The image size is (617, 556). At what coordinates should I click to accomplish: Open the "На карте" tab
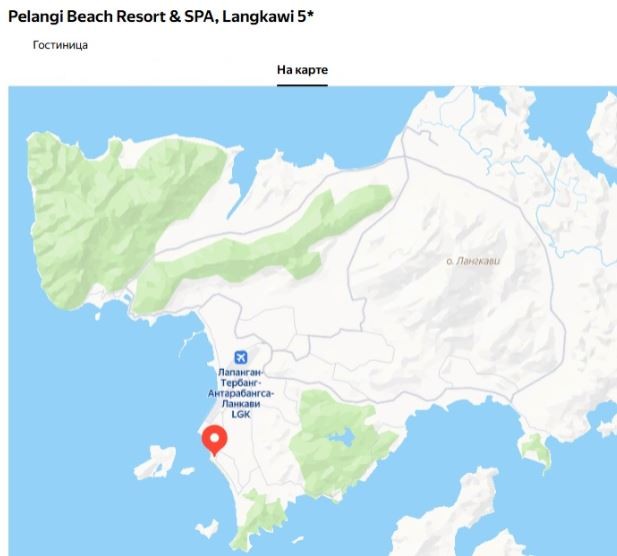point(302,70)
